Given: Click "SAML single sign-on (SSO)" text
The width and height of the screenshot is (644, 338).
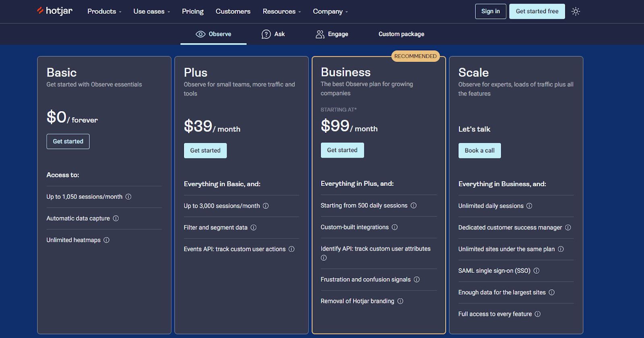Looking at the screenshot, I should [494, 271].
